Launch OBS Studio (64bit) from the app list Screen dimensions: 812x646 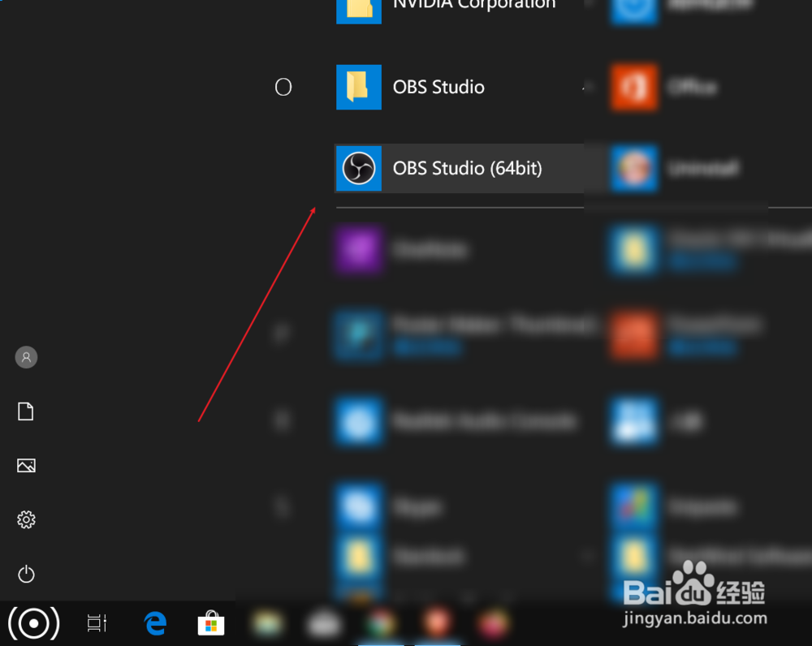click(x=460, y=169)
